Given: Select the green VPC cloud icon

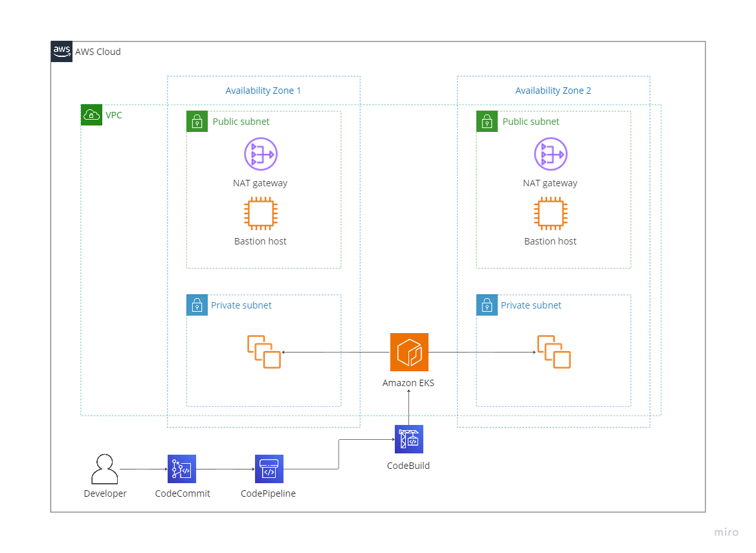Looking at the screenshot, I should pos(92,115).
